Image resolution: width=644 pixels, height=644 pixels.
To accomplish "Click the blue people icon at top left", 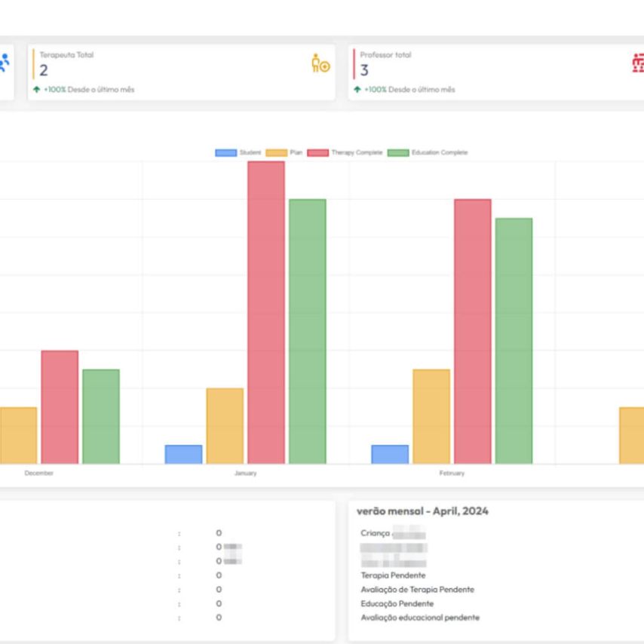I will tap(5, 63).
